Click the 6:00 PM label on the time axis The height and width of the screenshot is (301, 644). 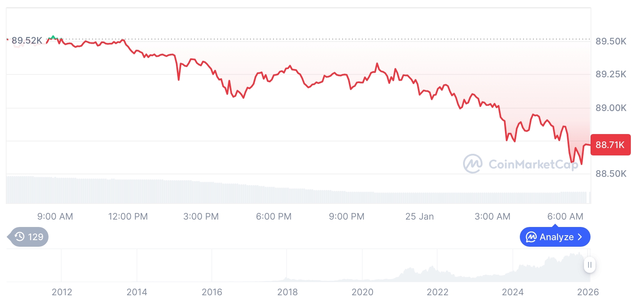coord(273,216)
